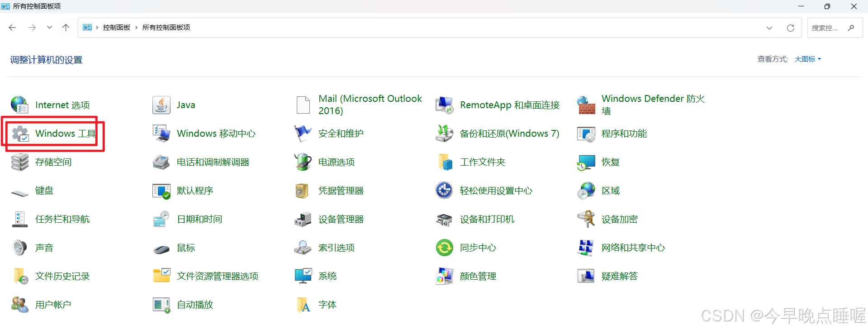Open the recent locations dropdown arrow

[x=49, y=28]
